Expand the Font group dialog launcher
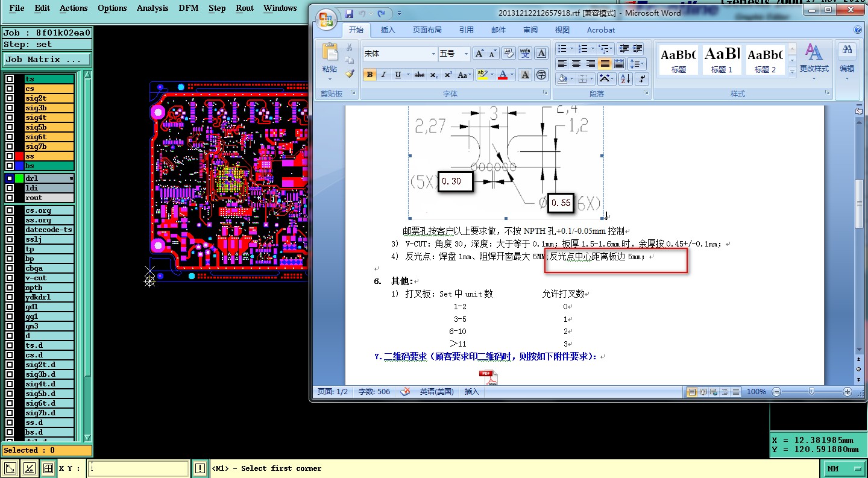This screenshot has width=868, height=478. coord(545,93)
